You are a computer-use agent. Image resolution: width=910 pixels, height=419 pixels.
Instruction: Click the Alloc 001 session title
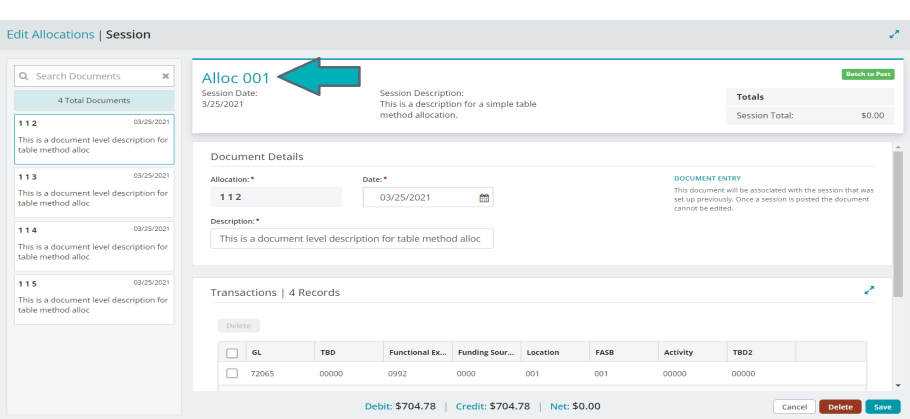[236, 78]
